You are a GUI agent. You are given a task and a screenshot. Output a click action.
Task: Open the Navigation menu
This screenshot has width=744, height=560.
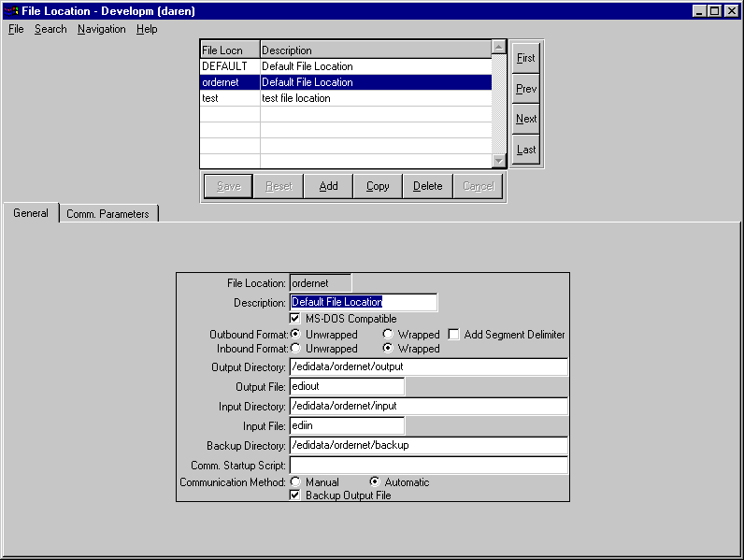[101, 29]
